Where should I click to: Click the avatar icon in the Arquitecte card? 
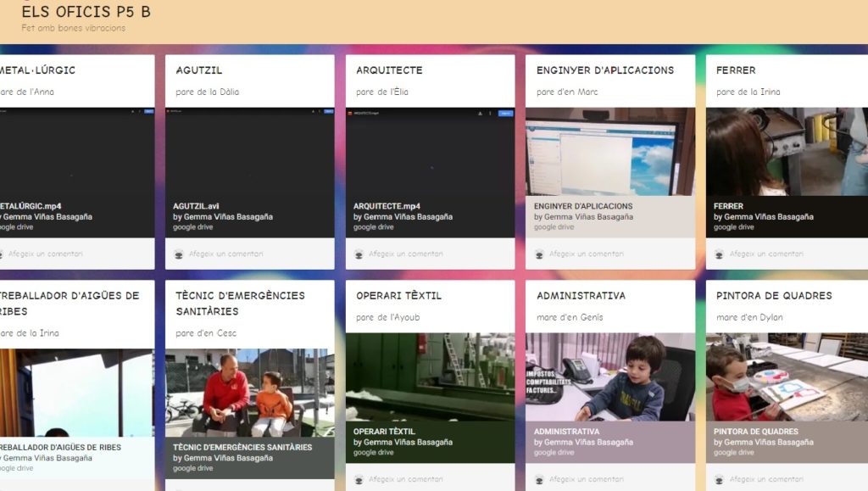[x=359, y=254]
